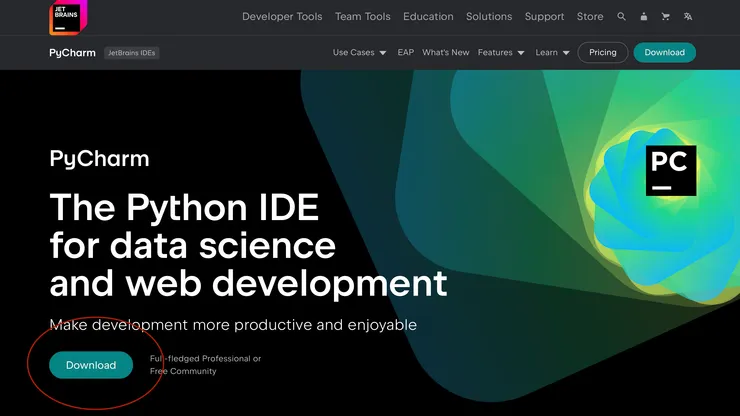The image size is (740, 416).
Task: Open the EAP page link
Action: coord(405,52)
